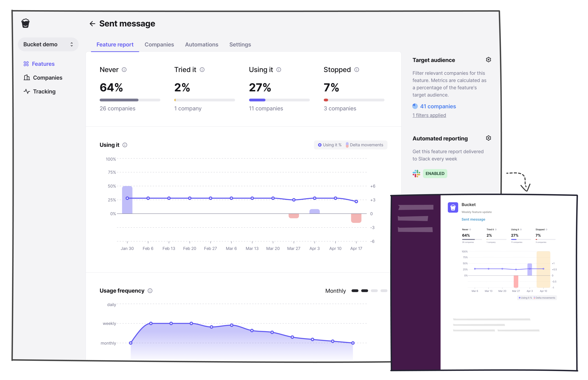Show info for the Tried it metric
The height and width of the screenshot is (380, 588).
(x=202, y=70)
